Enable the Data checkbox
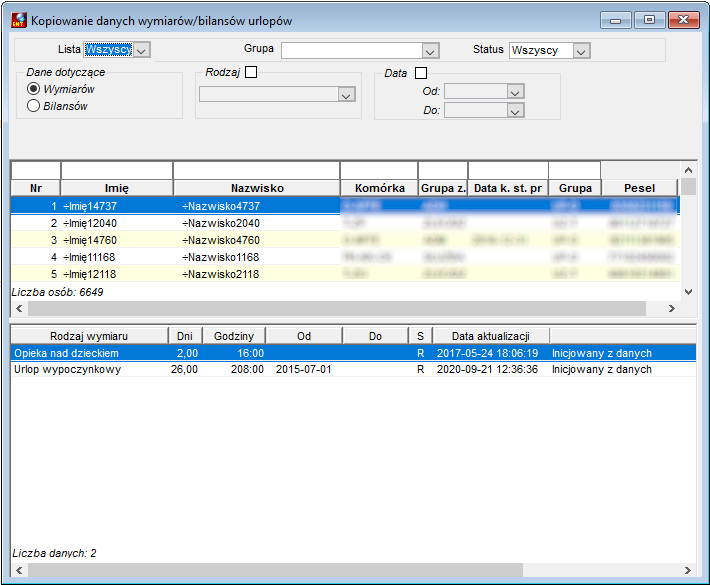This screenshot has width=710, height=585. (x=421, y=73)
